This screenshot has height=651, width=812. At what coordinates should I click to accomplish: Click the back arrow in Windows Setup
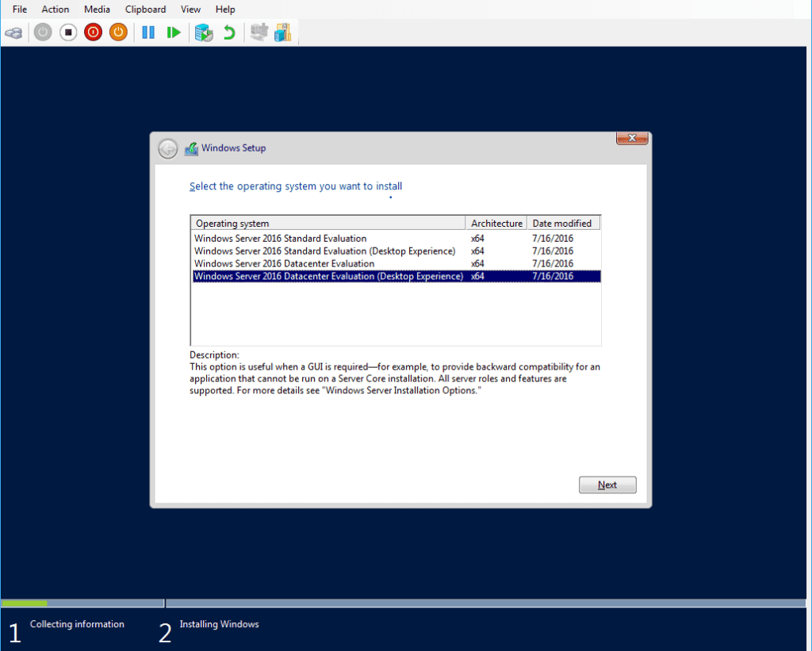[168, 148]
